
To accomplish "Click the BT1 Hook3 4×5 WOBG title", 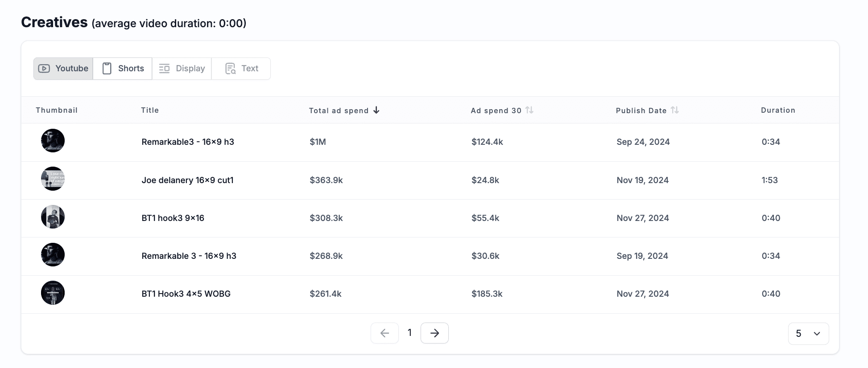I will [x=186, y=294].
